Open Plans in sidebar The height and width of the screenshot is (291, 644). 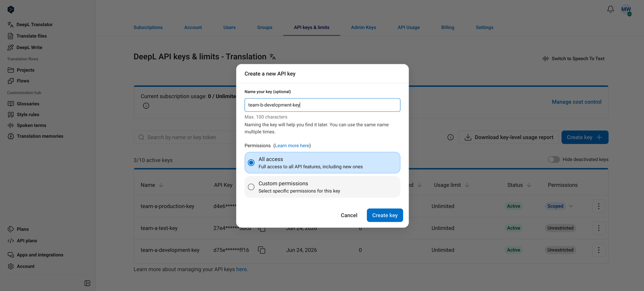click(18, 229)
